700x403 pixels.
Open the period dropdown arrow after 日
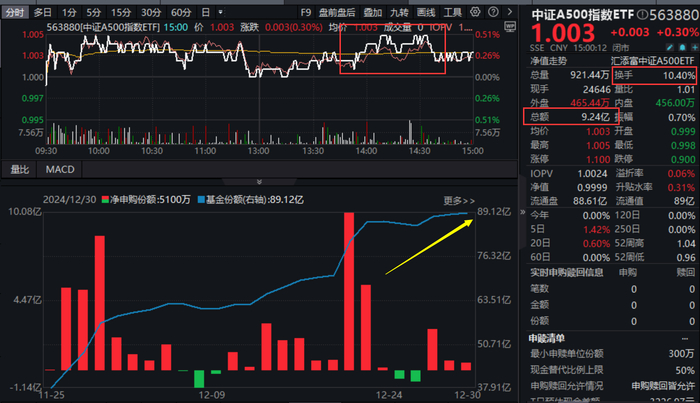click(221, 12)
